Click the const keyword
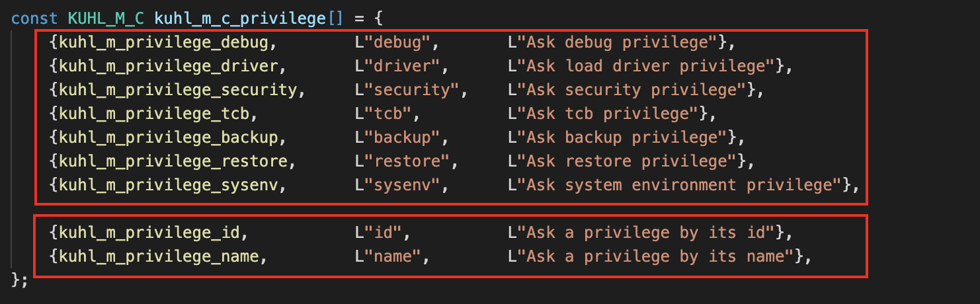This screenshot has height=304, width=980. click(35, 19)
